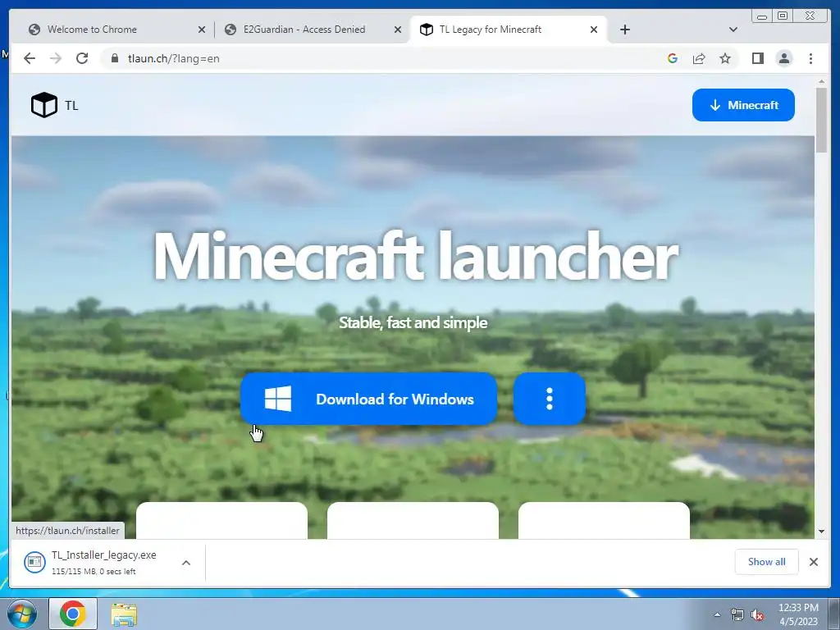Click the page vertical scrollbar thumb

pos(821,120)
